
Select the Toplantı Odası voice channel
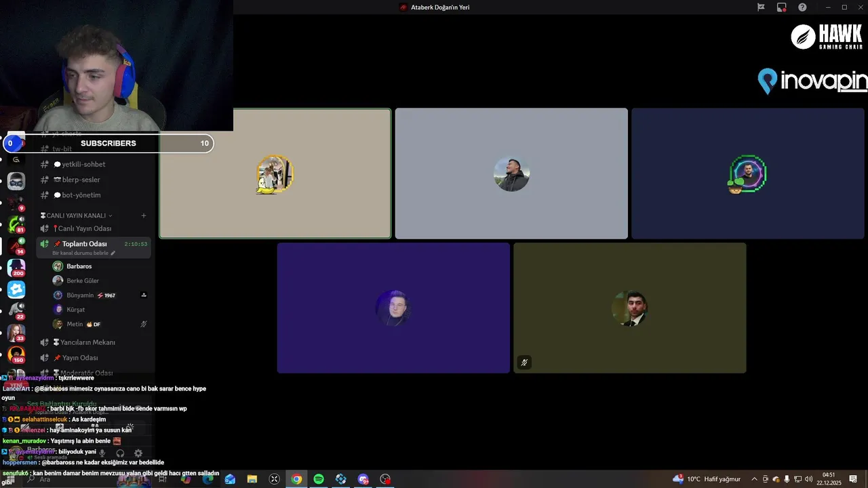pyautogui.click(x=94, y=247)
